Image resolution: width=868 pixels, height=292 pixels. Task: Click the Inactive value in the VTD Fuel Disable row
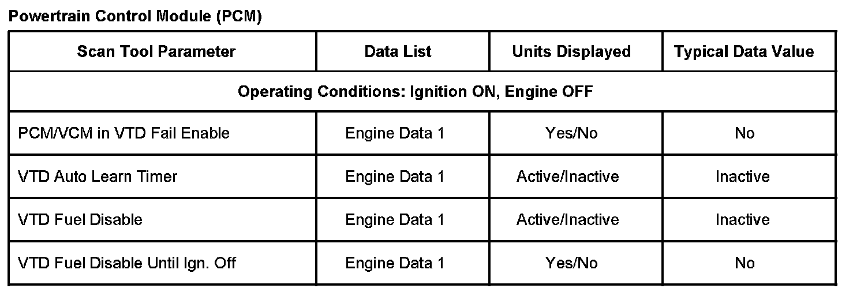tap(742, 220)
